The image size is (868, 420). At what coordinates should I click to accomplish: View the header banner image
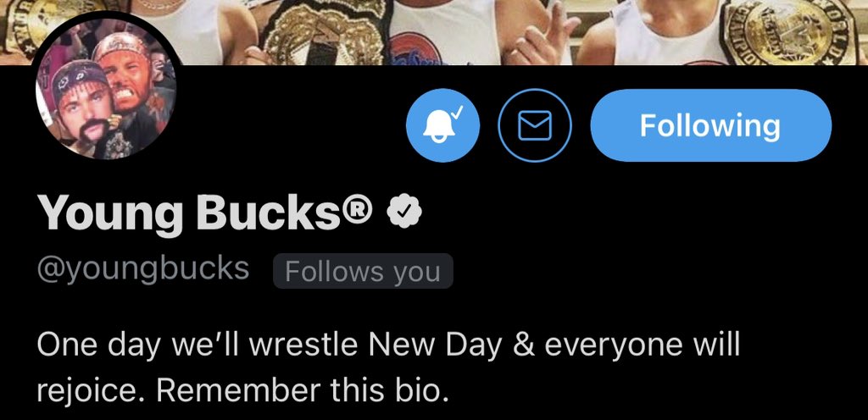coord(434,32)
